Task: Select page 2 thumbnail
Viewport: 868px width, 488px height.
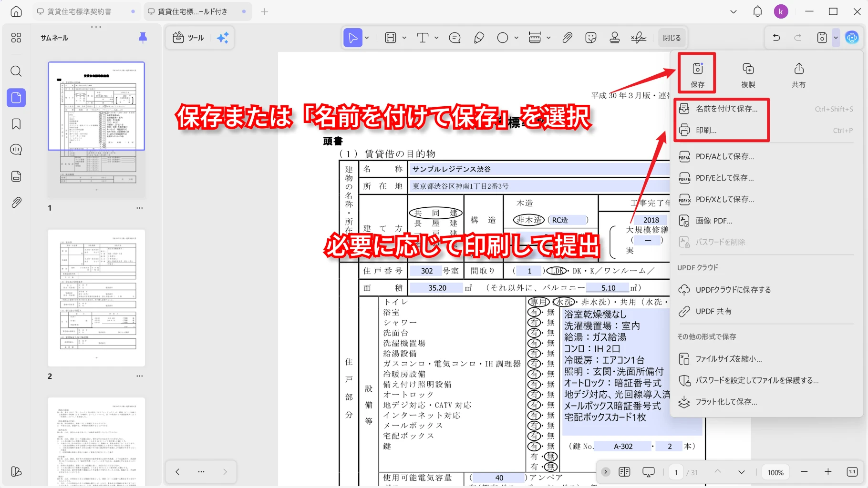Action: pyautogui.click(x=96, y=298)
